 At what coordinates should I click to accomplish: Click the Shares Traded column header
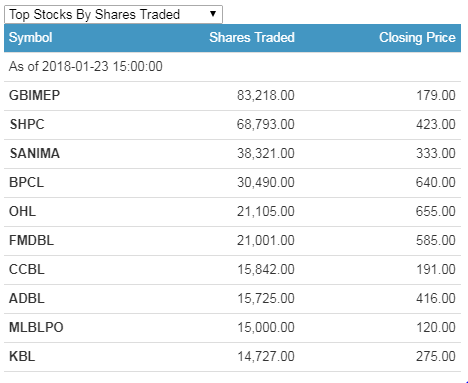click(252, 37)
